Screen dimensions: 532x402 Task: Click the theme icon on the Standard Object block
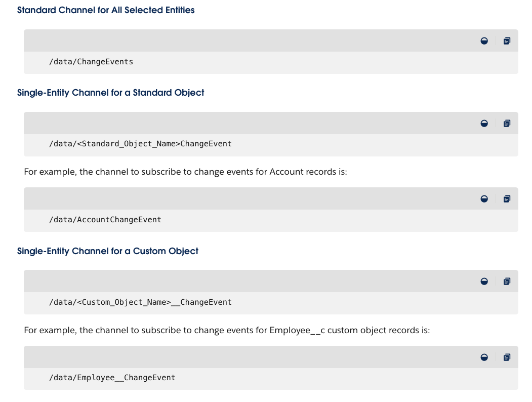pos(484,123)
